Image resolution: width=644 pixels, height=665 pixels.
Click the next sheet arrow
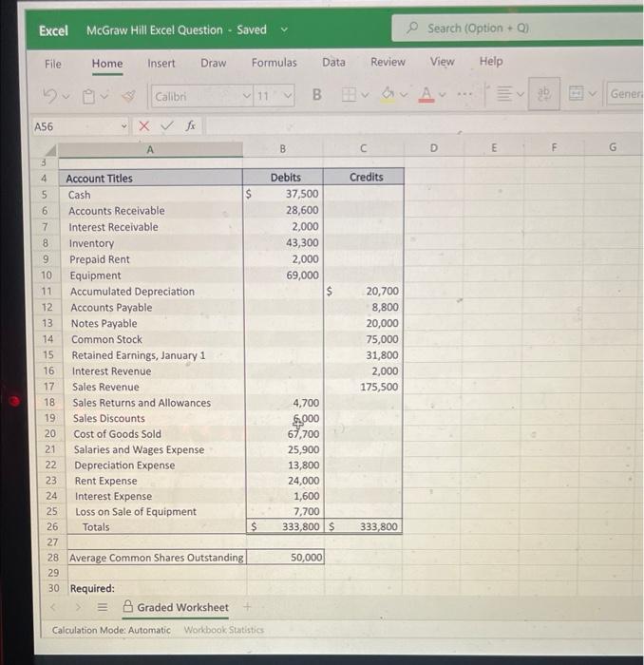(x=78, y=607)
